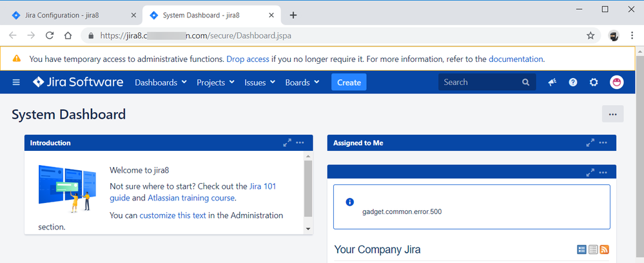
Task: Bookmark this page with the star
Action: click(590, 35)
